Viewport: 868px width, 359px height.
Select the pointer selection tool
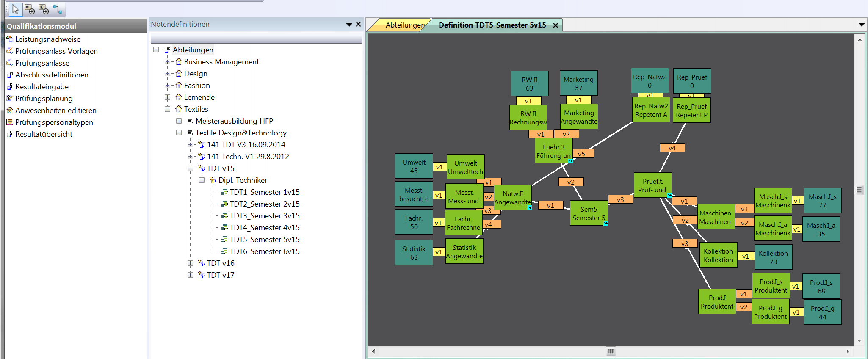pyautogui.click(x=15, y=9)
